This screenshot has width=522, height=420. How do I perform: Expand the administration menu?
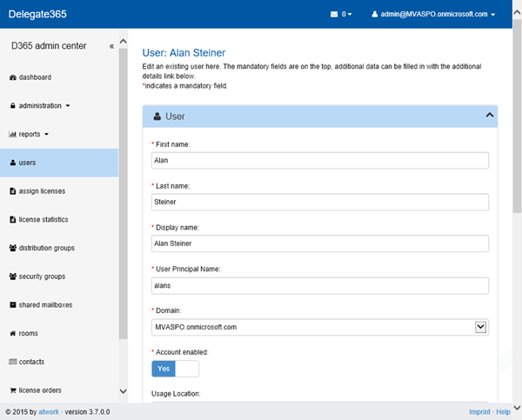click(x=39, y=106)
